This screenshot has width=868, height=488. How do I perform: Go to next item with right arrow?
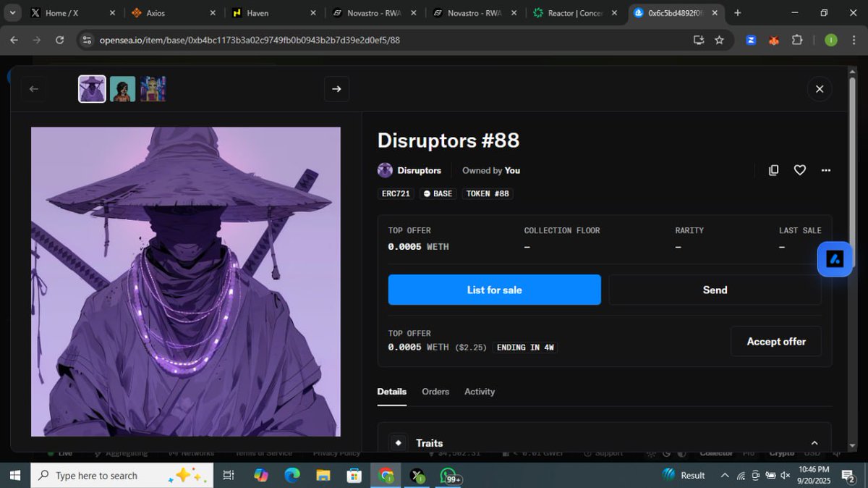(x=336, y=88)
